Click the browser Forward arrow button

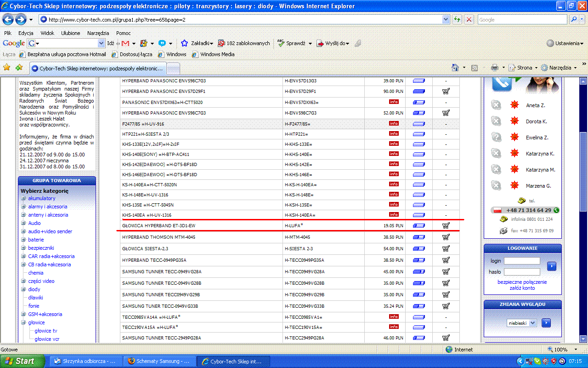pos(21,20)
